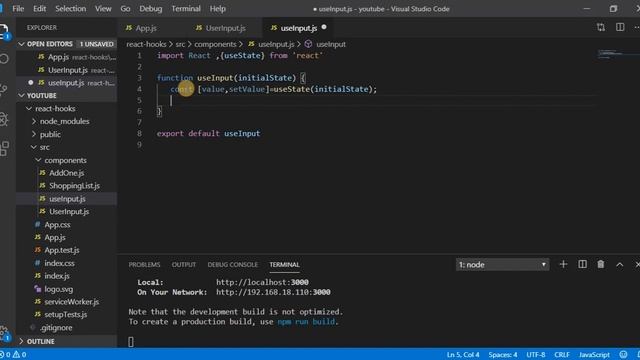Split the terminal panel
This screenshot has height=360, width=640.
coord(582,264)
